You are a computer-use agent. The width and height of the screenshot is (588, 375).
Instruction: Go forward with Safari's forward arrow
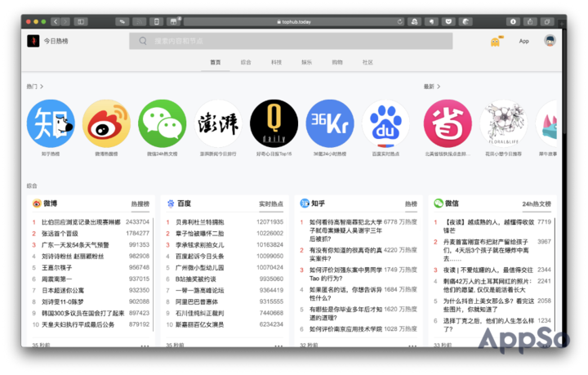pyautogui.click(x=65, y=22)
